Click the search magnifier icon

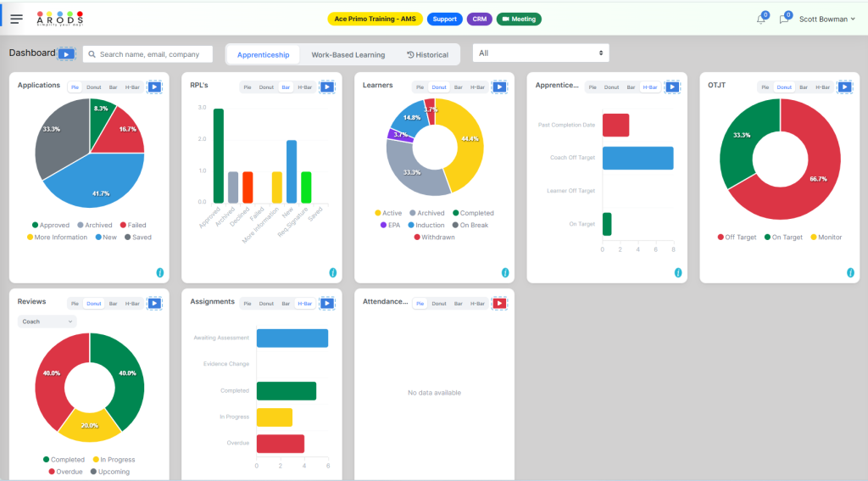[x=92, y=54]
